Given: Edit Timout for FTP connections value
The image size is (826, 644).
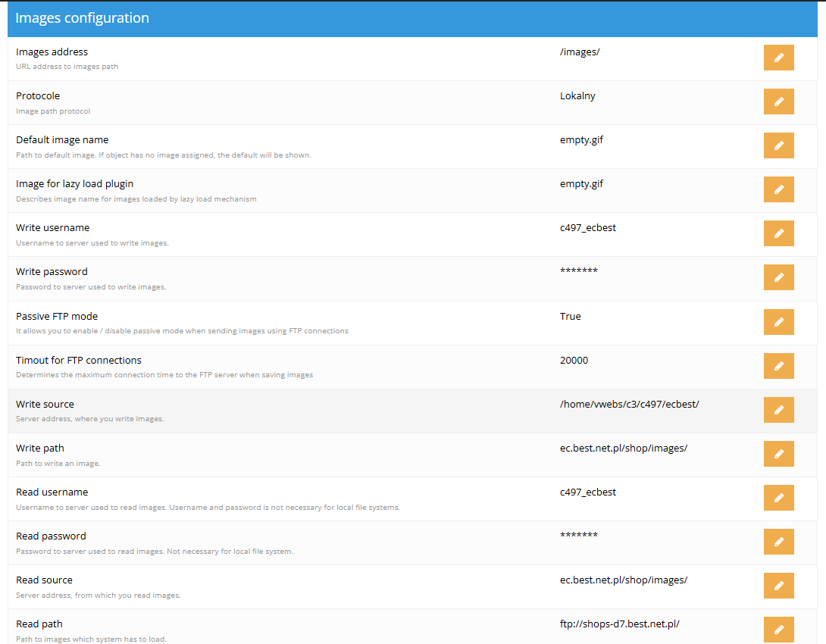Looking at the screenshot, I should [778, 366].
